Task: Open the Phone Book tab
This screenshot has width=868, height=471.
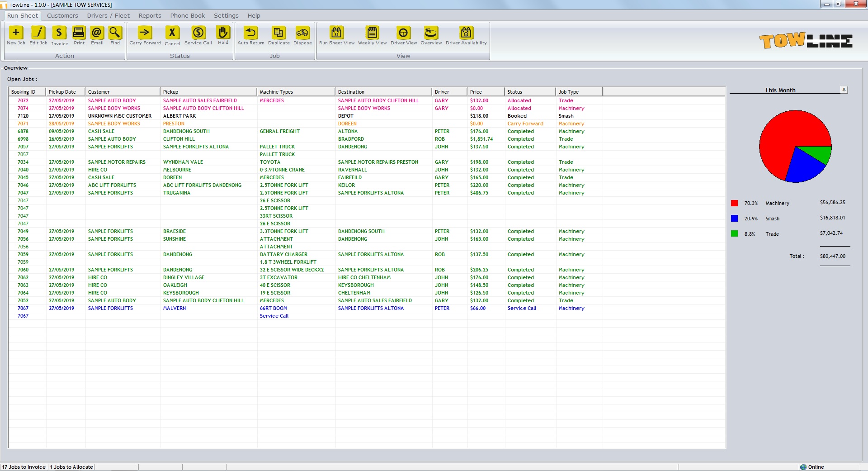Action: coord(188,15)
